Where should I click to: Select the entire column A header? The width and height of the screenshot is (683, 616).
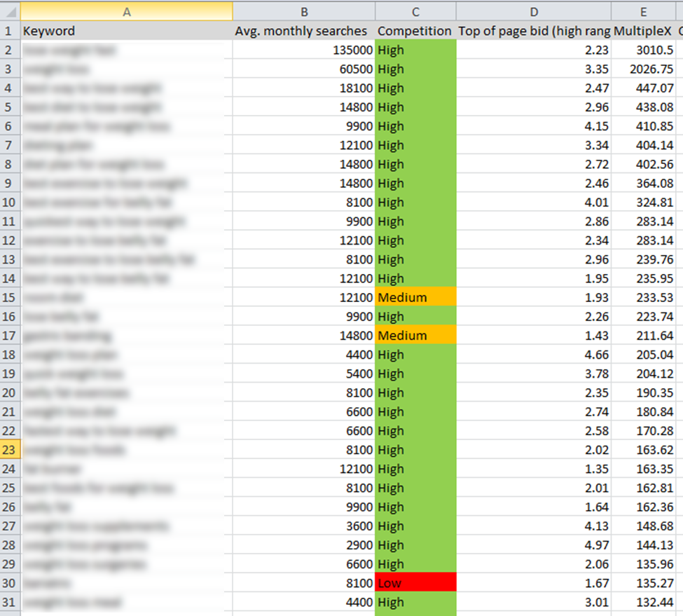coord(126,11)
